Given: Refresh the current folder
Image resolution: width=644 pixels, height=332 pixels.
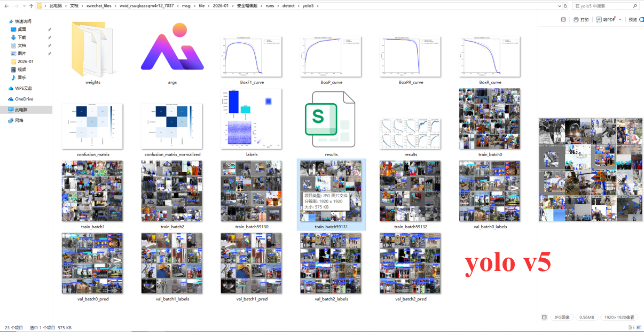Looking at the screenshot, I should (x=566, y=6).
